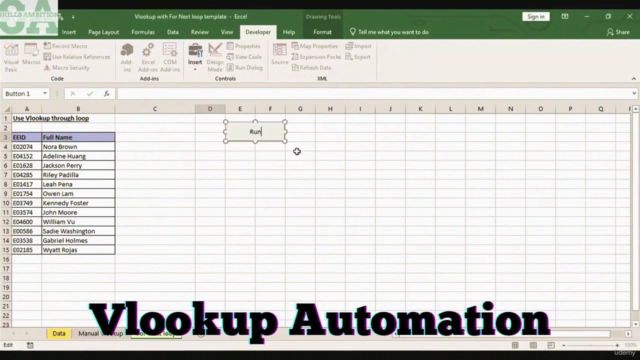Cancel the formula bar entry
The height and width of the screenshot is (360, 640).
click(73, 94)
